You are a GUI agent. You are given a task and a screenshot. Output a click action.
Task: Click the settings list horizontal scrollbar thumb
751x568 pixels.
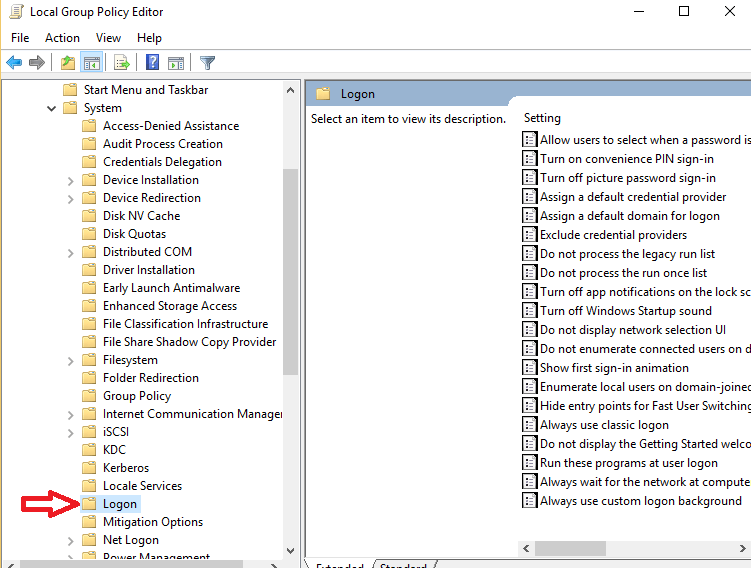[570, 548]
